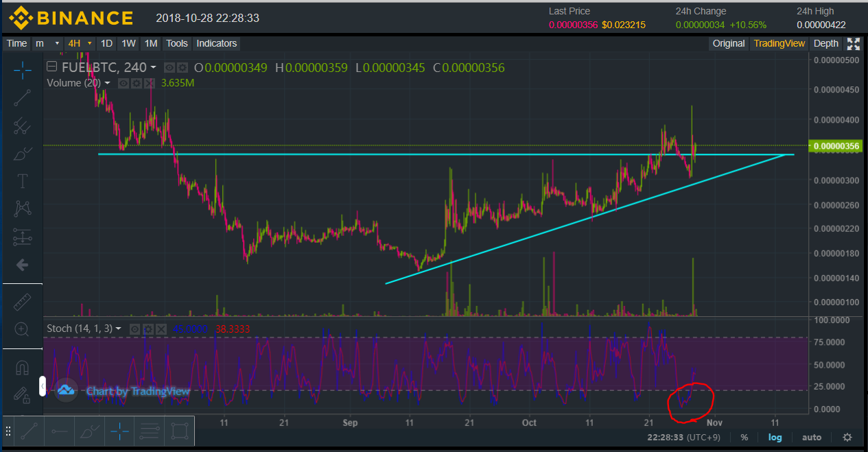The height and width of the screenshot is (452, 868).
Task: Select the crosshair cursor tool in left sidebar
Action: pos(22,69)
